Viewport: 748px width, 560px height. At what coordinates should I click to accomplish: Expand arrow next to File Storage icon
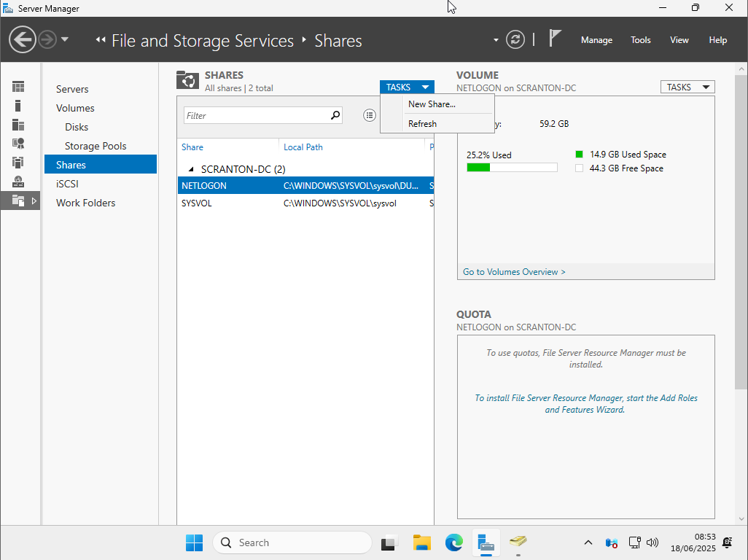[x=34, y=201]
